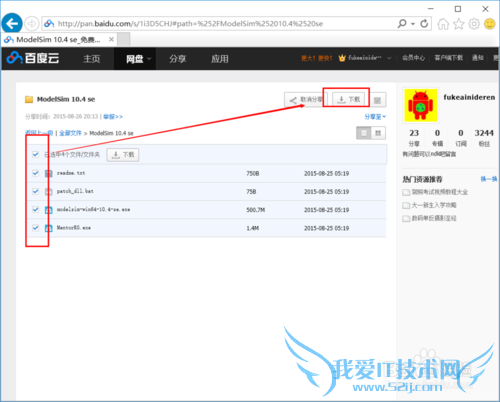Click the 百度云 logo
This screenshot has width=500, height=402.
click(33, 58)
